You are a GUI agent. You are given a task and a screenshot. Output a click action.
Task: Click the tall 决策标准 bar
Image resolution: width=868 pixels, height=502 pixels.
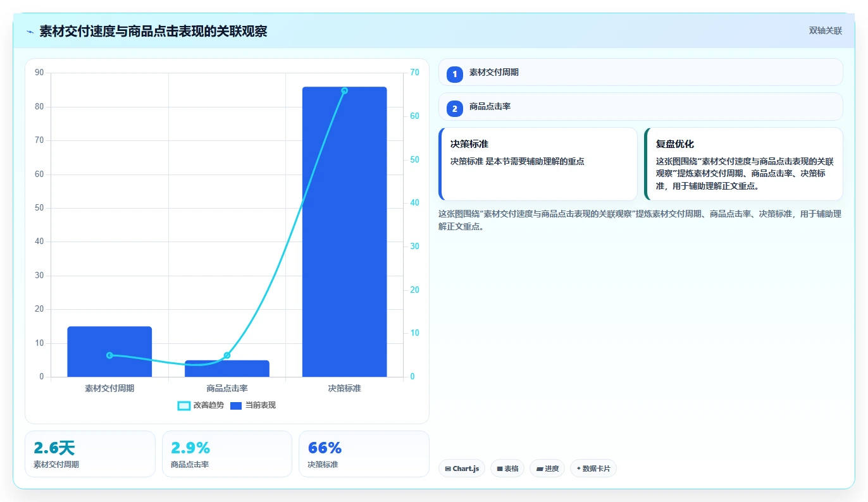point(344,232)
